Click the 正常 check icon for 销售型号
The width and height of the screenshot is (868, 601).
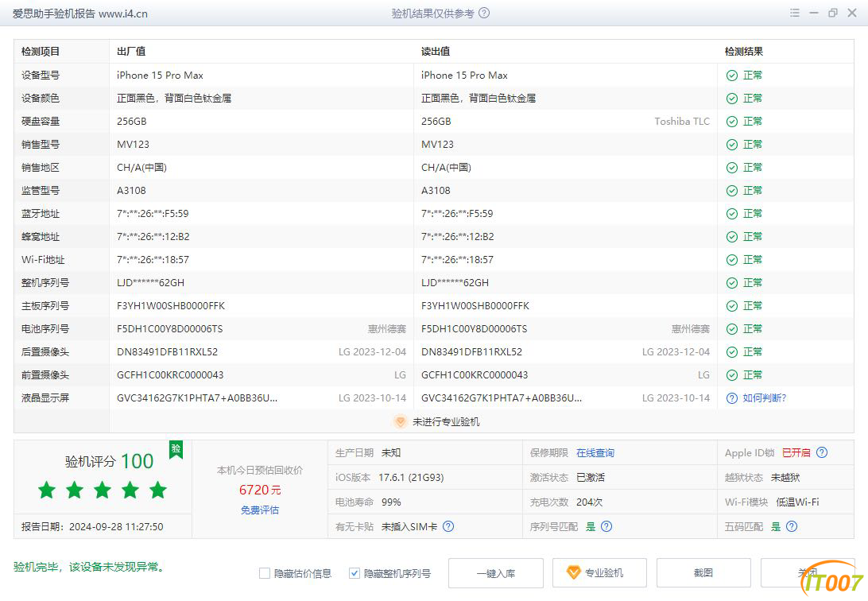732,145
